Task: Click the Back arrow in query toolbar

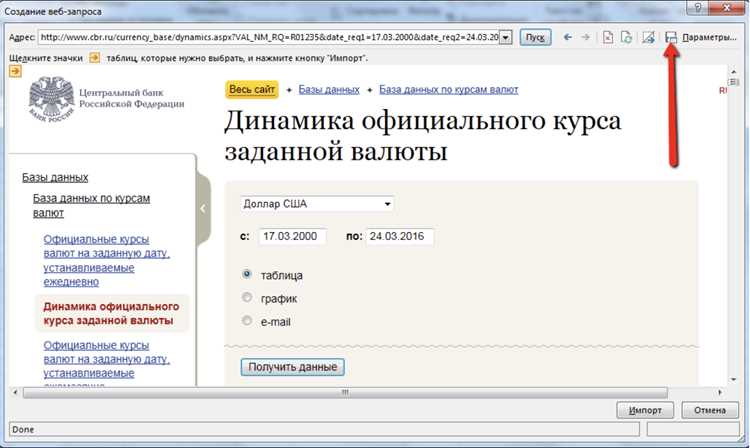Action: click(x=568, y=37)
